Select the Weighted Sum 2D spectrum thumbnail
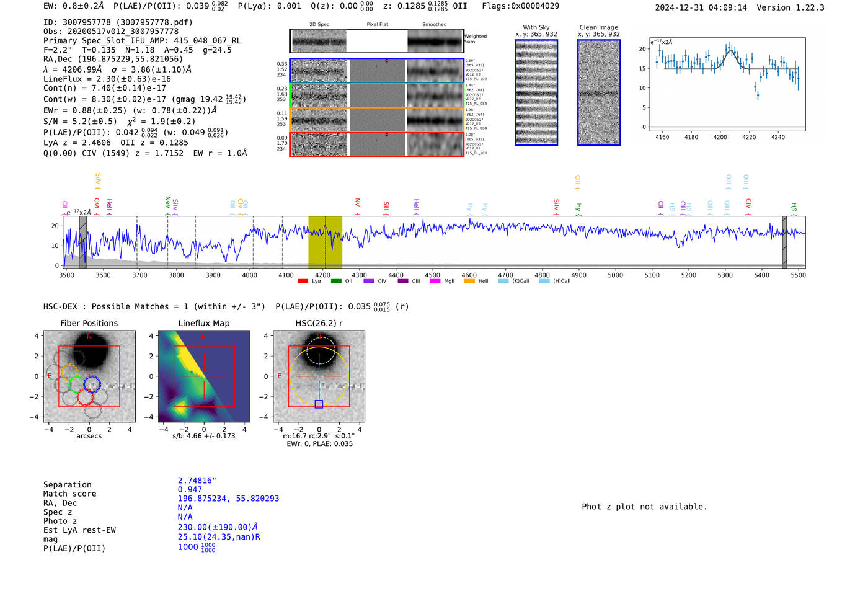 click(x=319, y=42)
